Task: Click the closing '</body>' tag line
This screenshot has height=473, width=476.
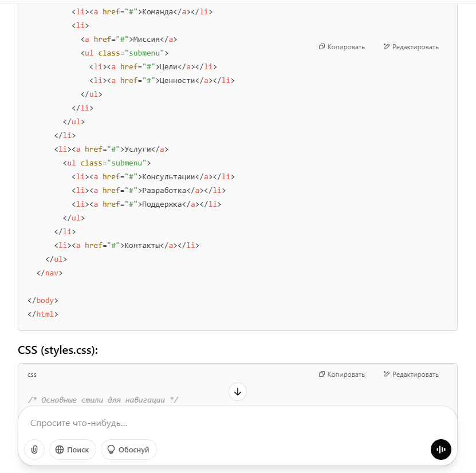Action: tap(43, 301)
